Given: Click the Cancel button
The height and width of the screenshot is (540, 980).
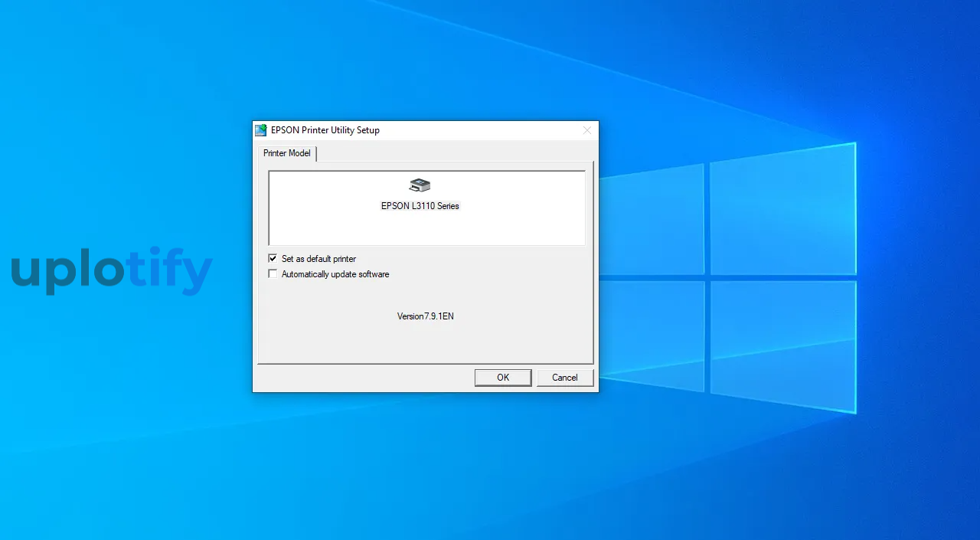Looking at the screenshot, I should point(565,378).
